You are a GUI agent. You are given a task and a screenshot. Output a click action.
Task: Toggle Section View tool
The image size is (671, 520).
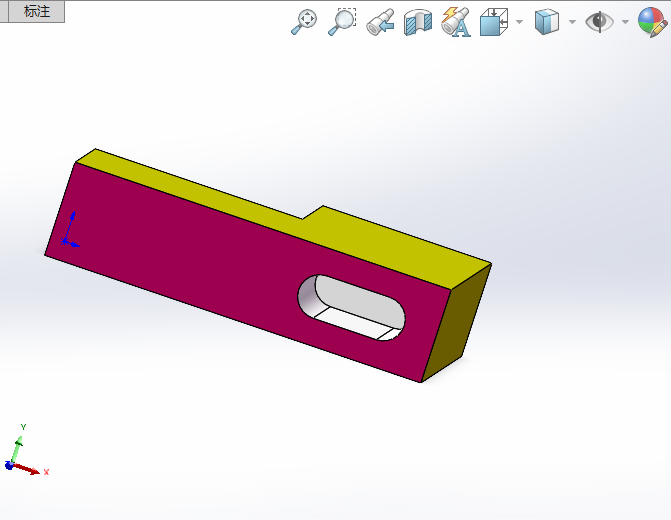tap(418, 22)
